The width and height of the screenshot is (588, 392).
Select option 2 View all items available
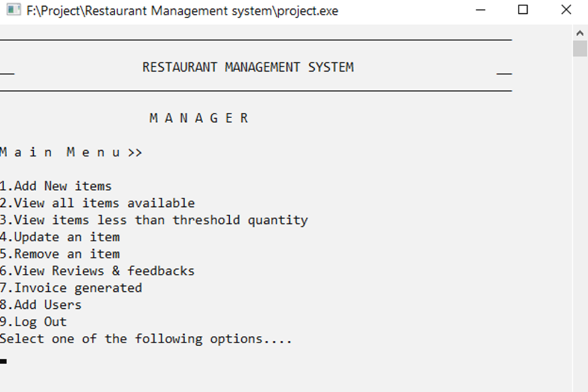click(96, 203)
